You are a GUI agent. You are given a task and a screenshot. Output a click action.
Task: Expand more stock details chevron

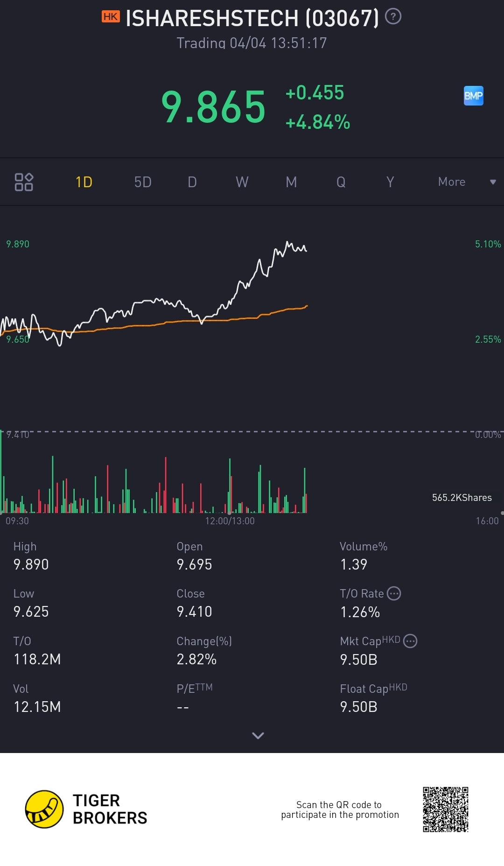coord(258,735)
